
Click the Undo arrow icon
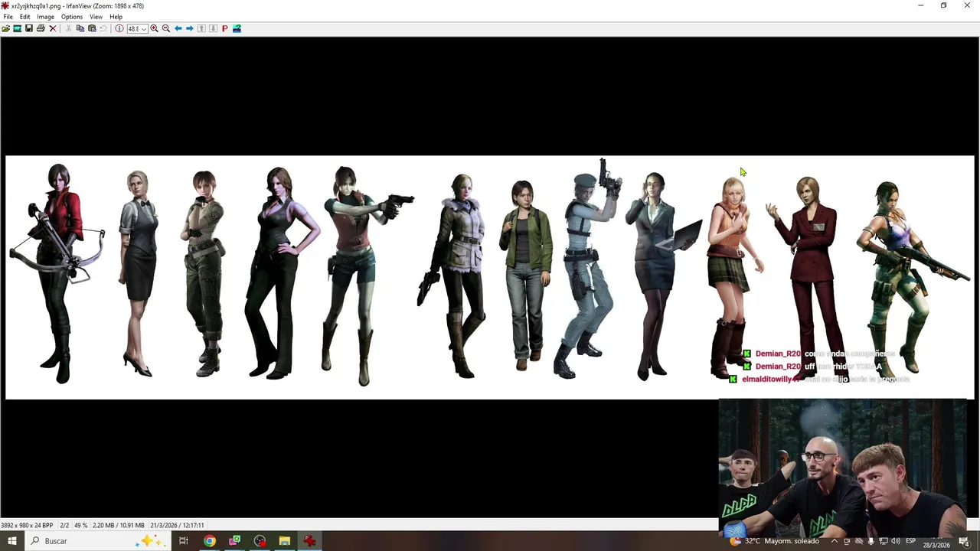(103, 28)
